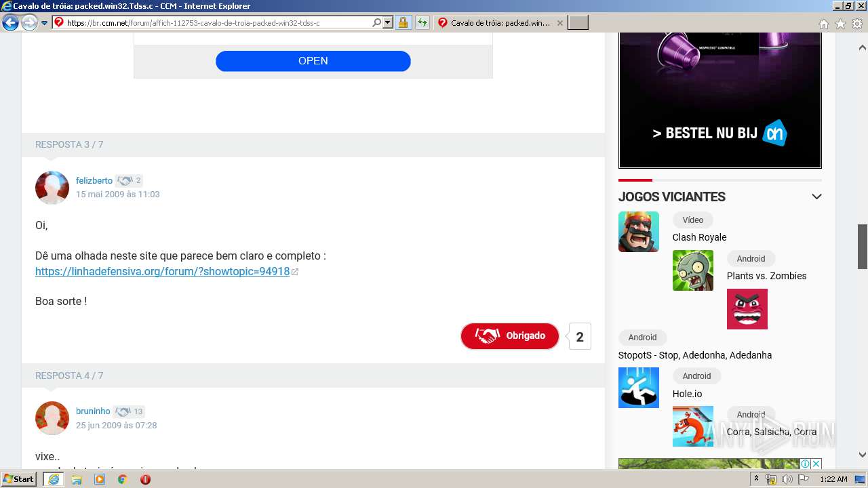Expand the address bar autocomplete dropdown

click(x=388, y=23)
